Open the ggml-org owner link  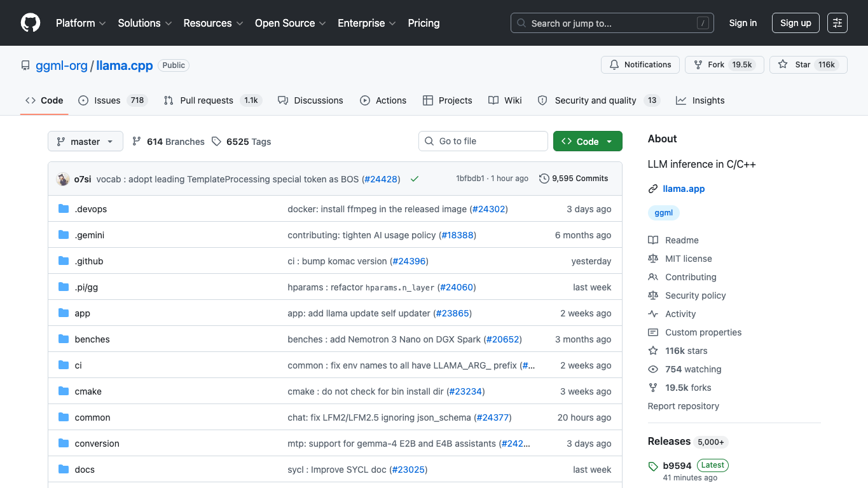pos(62,65)
